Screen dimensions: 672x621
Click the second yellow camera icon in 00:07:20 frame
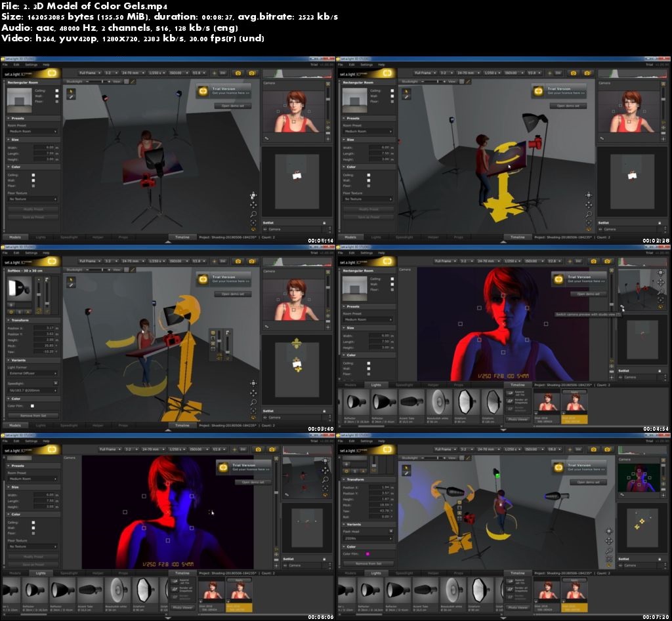607,450
